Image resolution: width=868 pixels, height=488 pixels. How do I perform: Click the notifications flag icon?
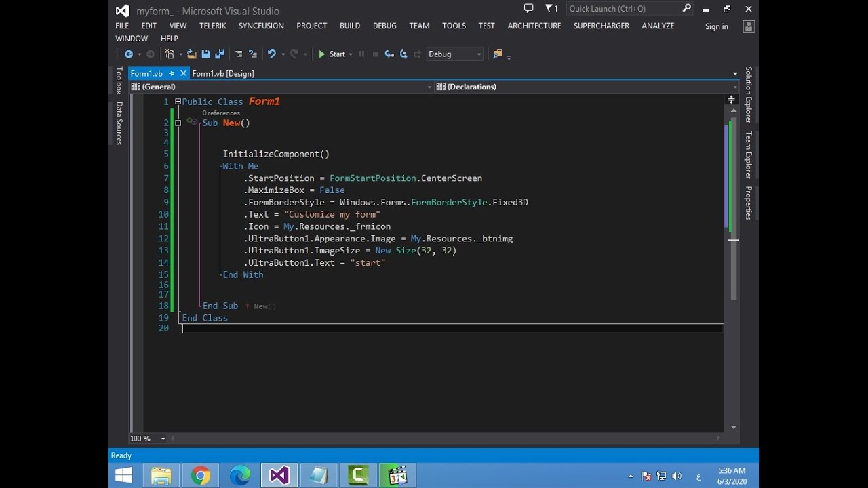pyautogui.click(x=551, y=9)
